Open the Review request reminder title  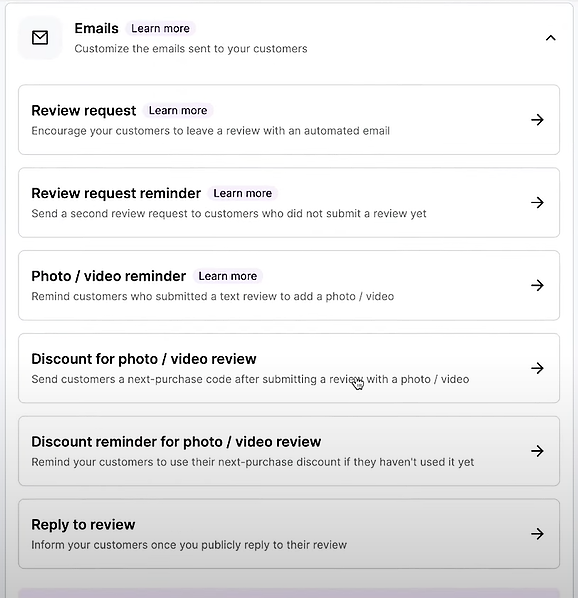tap(116, 193)
